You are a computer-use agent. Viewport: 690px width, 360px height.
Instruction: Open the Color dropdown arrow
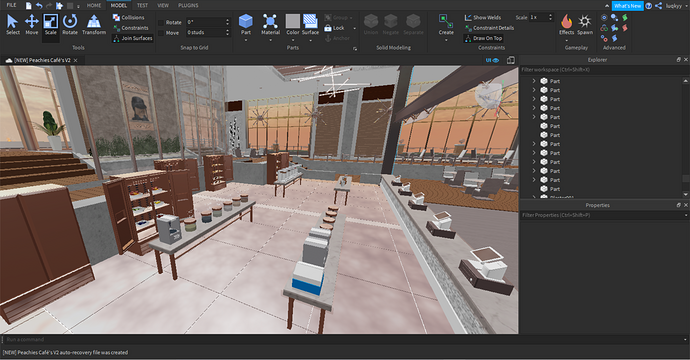click(293, 40)
